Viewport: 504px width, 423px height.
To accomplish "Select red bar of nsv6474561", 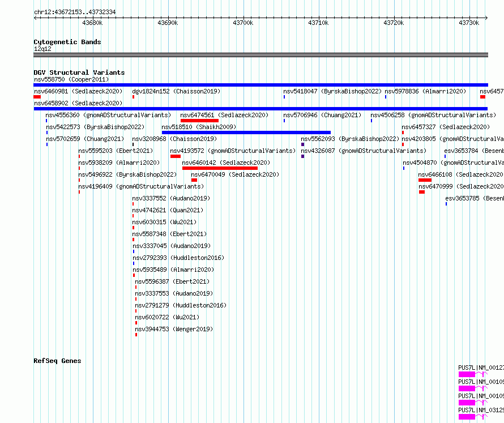I will (199, 121).
